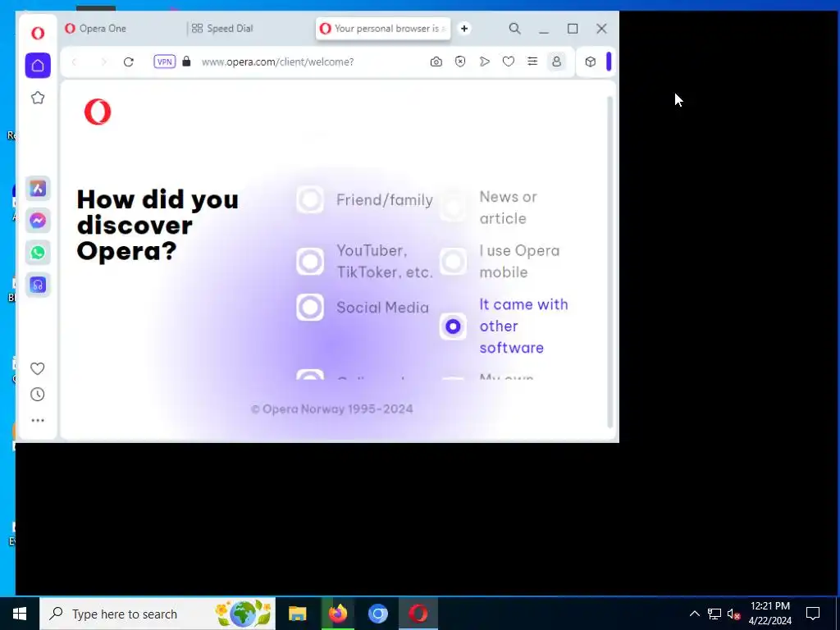Launch Aria AI from the sidebar
This screenshot has width=840, height=630.
[x=38, y=189]
